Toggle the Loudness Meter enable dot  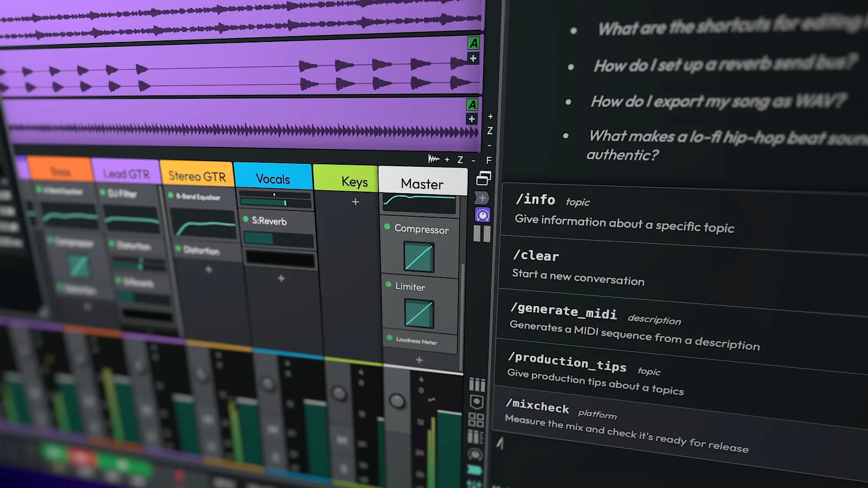(x=390, y=338)
